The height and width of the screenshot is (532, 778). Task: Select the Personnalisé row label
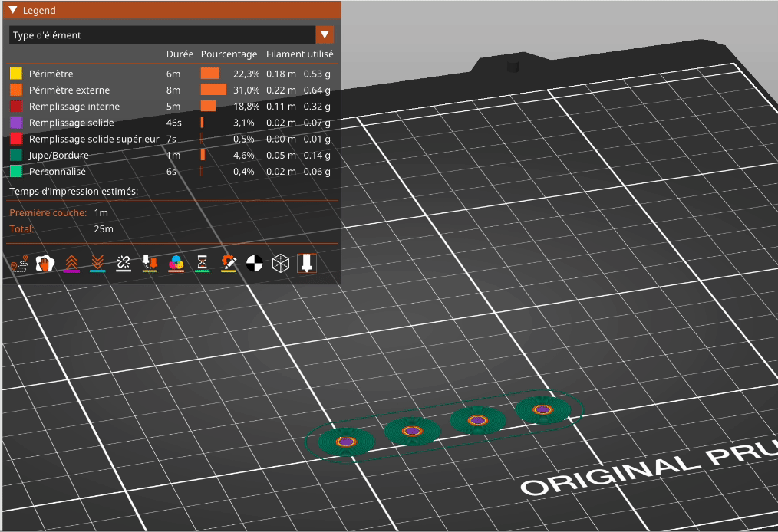57,172
